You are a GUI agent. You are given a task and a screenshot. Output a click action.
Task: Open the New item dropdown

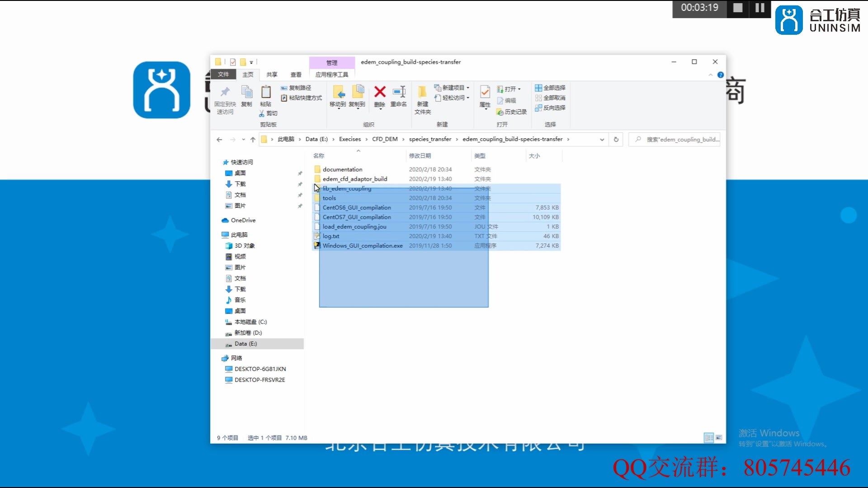coord(452,88)
